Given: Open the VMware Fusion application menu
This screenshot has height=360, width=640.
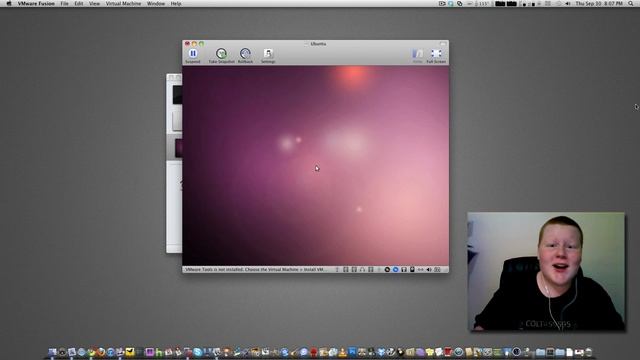Looking at the screenshot, I should 36,4.
